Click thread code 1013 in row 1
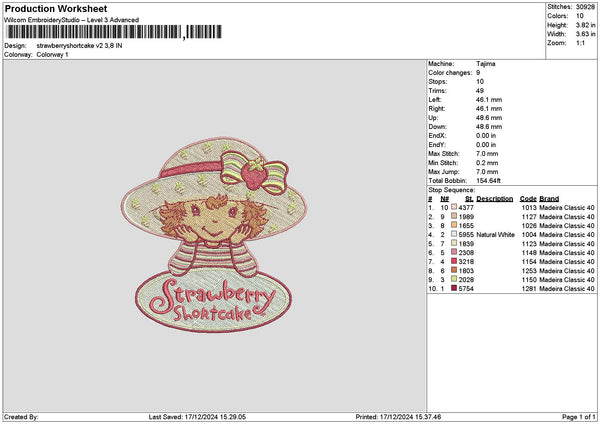 pyautogui.click(x=529, y=208)
